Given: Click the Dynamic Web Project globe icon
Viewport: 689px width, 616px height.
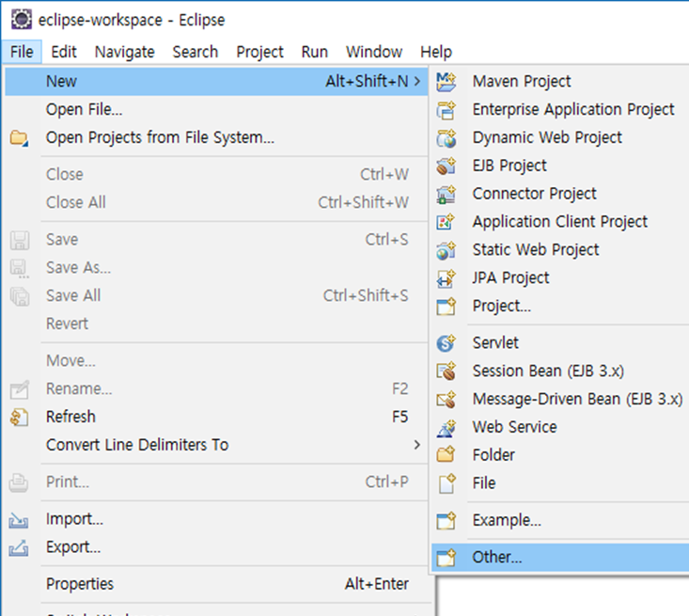Looking at the screenshot, I should tap(446, 138).
